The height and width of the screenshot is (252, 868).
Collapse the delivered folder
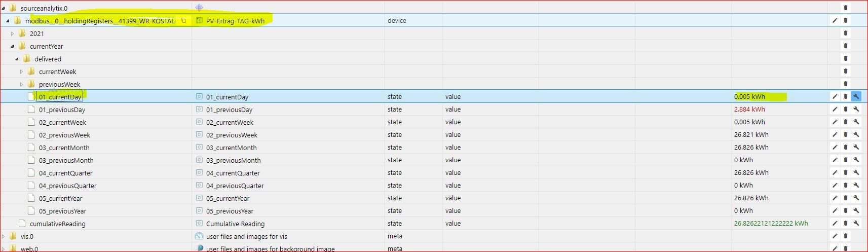click(17, 59)
